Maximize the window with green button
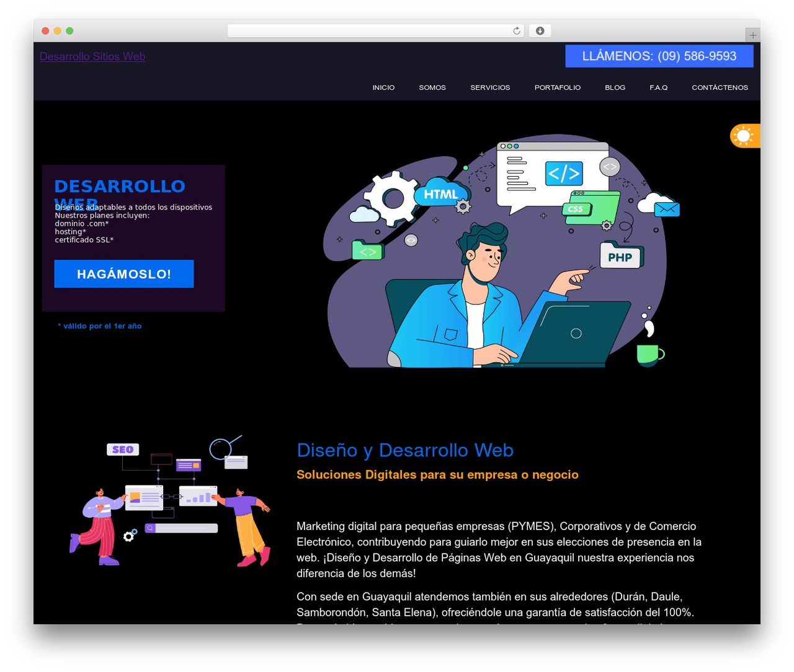794x672 pixels. (69, 31)
